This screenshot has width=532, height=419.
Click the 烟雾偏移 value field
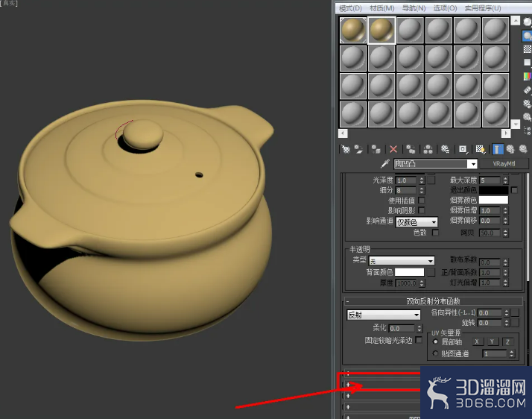coord(490,221)
